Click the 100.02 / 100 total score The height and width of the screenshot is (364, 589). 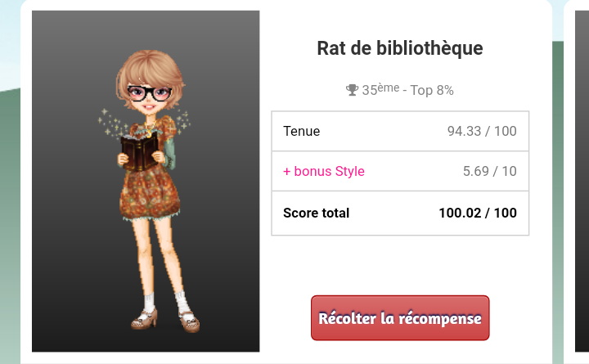tap(478, 213)
